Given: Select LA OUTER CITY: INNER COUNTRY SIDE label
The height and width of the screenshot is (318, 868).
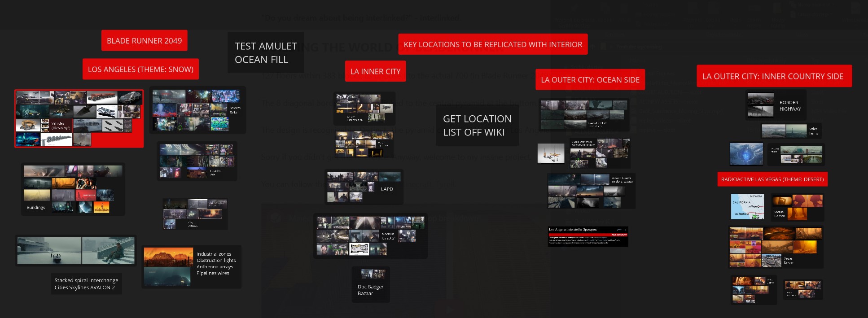Looking at the screenshot, I should (x=773, y=76).
